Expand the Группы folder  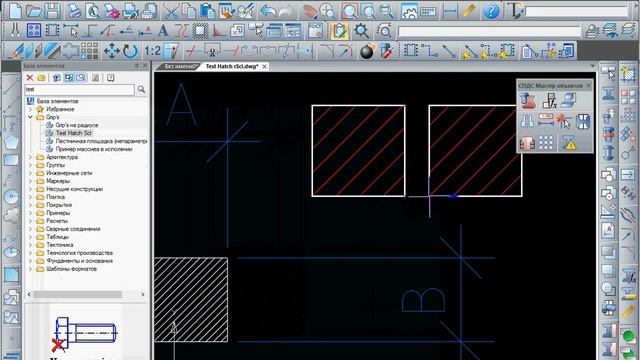(30, 165)
